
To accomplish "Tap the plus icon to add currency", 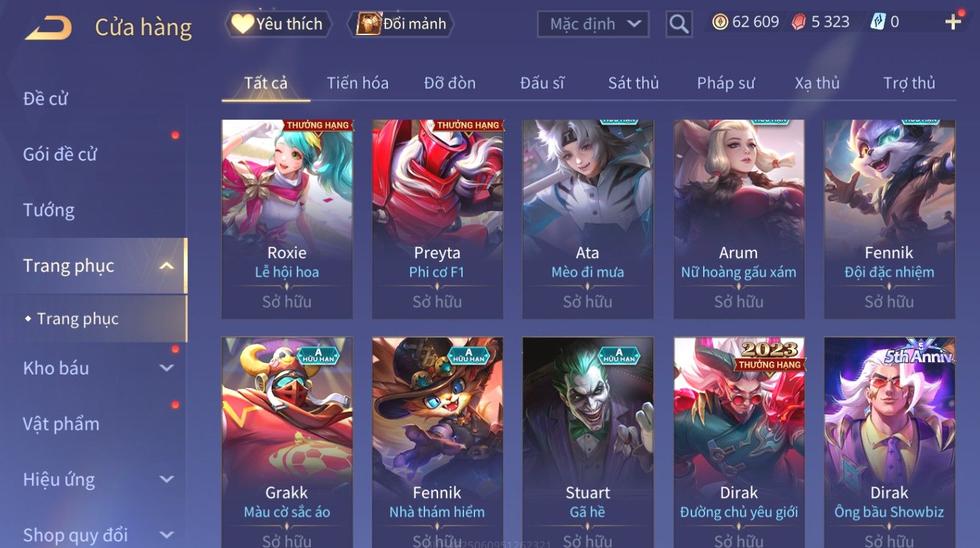I will [x=953, y=23].
